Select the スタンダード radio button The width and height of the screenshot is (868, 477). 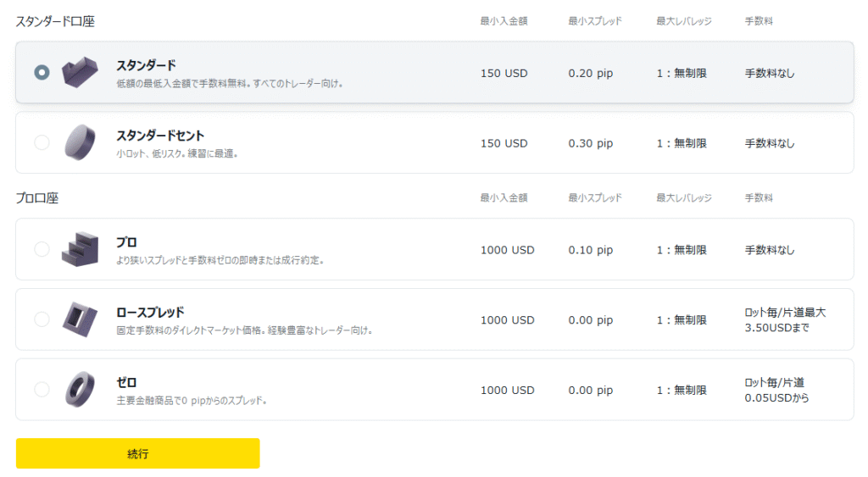point(42,73)
